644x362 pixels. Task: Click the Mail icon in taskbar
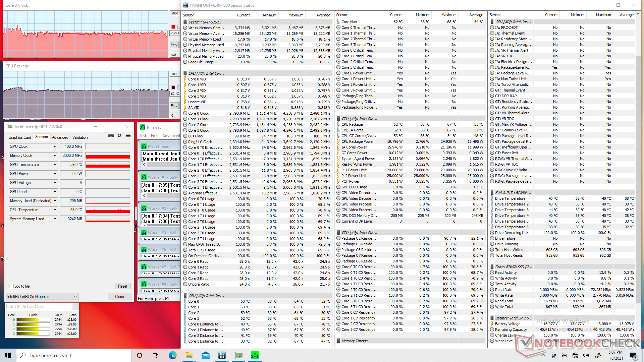(x=205, y=355)
